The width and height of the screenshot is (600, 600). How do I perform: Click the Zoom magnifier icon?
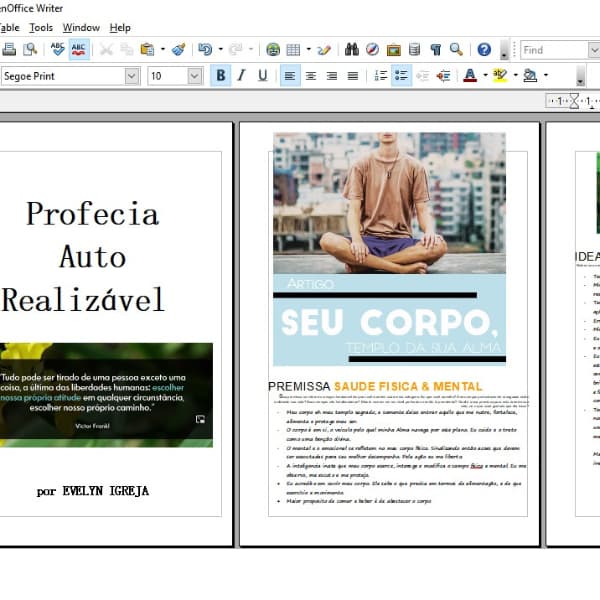pyautogui.click(x=456, y=49)
